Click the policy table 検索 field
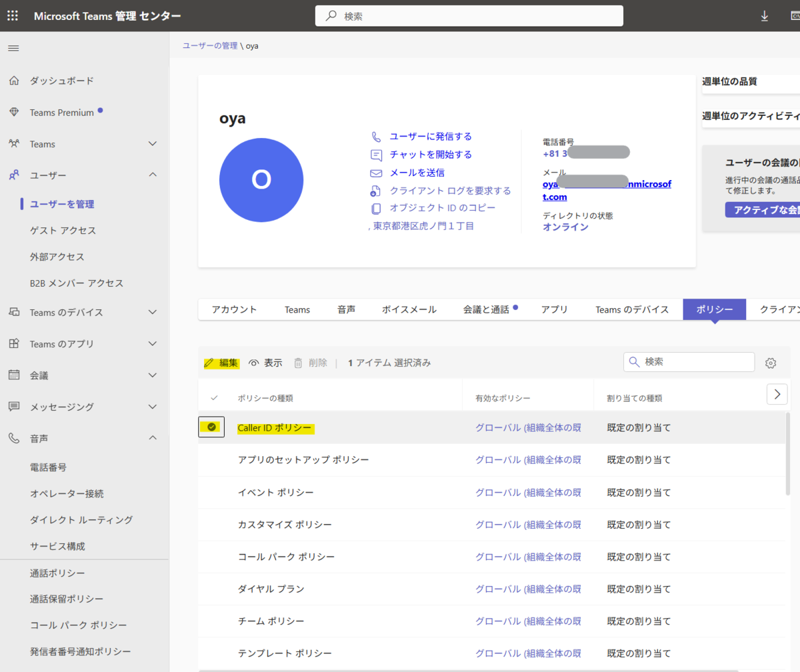 point(689,362)
